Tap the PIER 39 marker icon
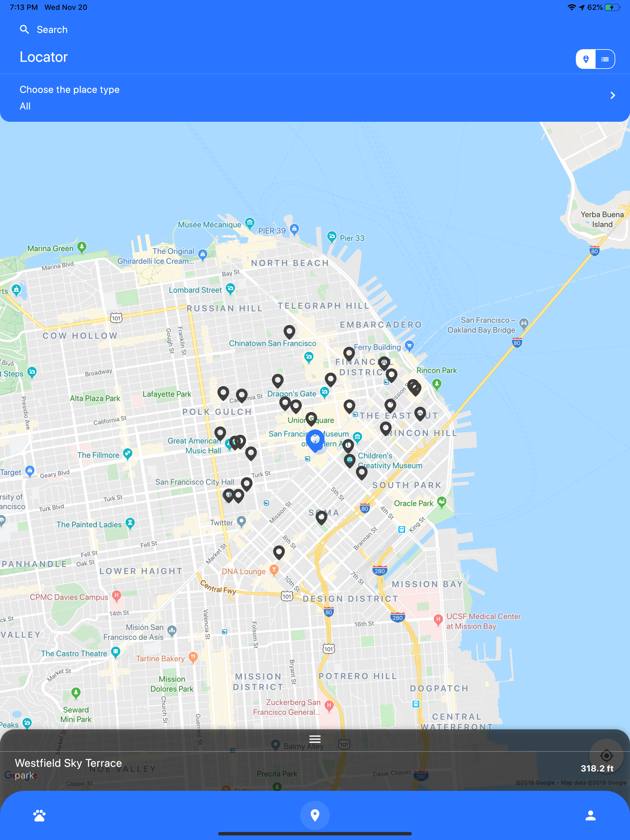The width and height of the screenshot is (630, 840). pos(294,229)
